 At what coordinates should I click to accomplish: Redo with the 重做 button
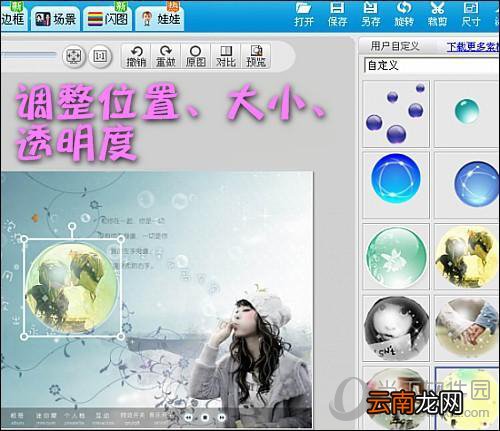(x=166, y=56)
